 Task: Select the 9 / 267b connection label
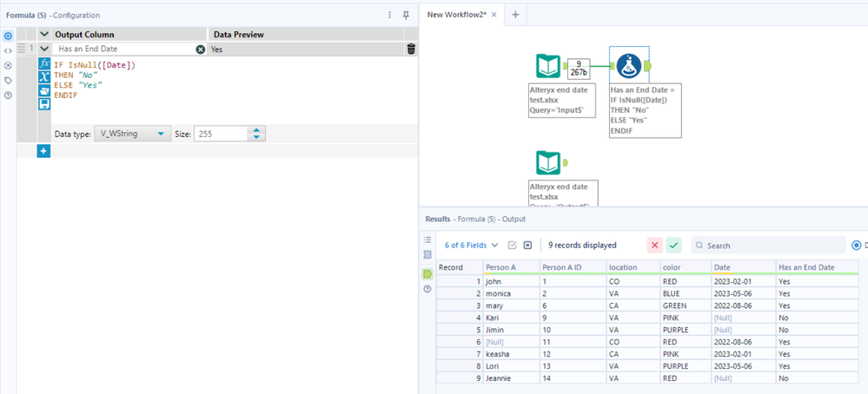[579, 68]
